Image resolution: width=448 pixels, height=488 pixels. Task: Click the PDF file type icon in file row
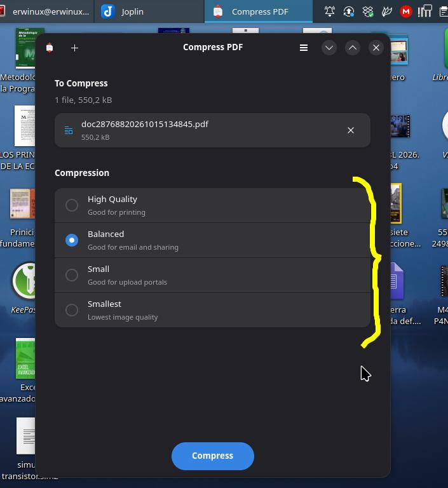[69, 130]
